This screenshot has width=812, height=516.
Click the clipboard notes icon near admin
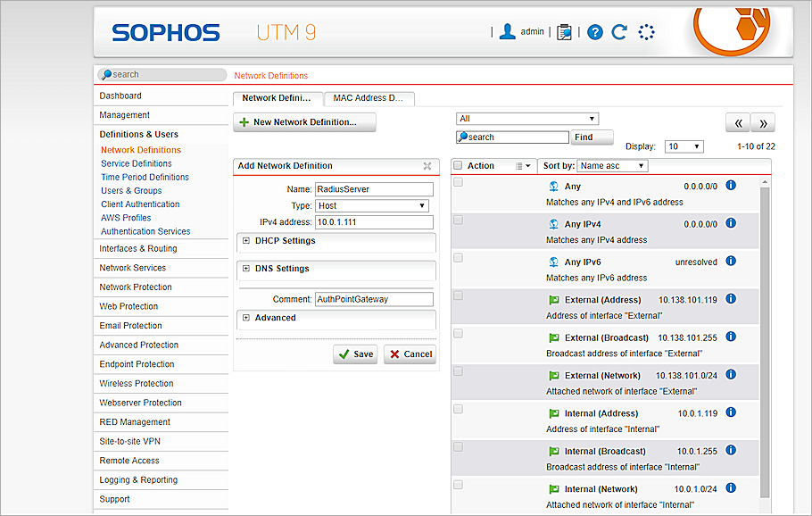pyautogui.click(x=564, y=31)
